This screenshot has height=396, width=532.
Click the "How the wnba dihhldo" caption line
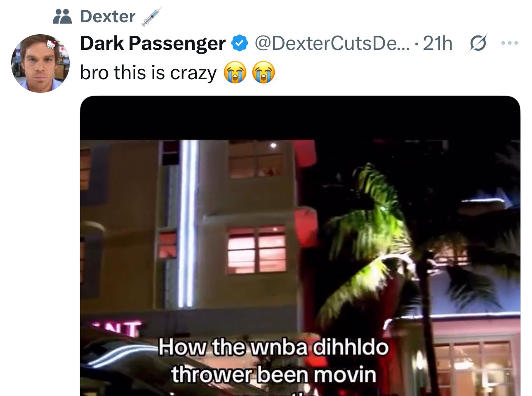pos(273,347)
